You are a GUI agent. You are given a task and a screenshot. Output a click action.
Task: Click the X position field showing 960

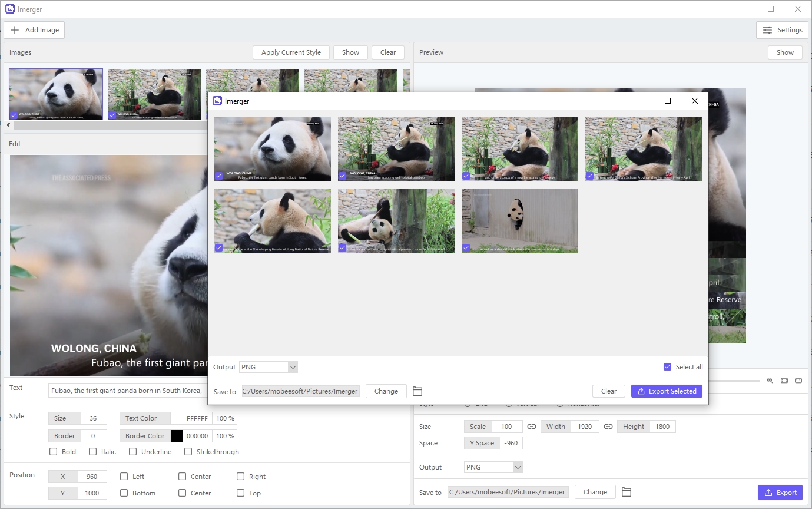pos(92,477)
